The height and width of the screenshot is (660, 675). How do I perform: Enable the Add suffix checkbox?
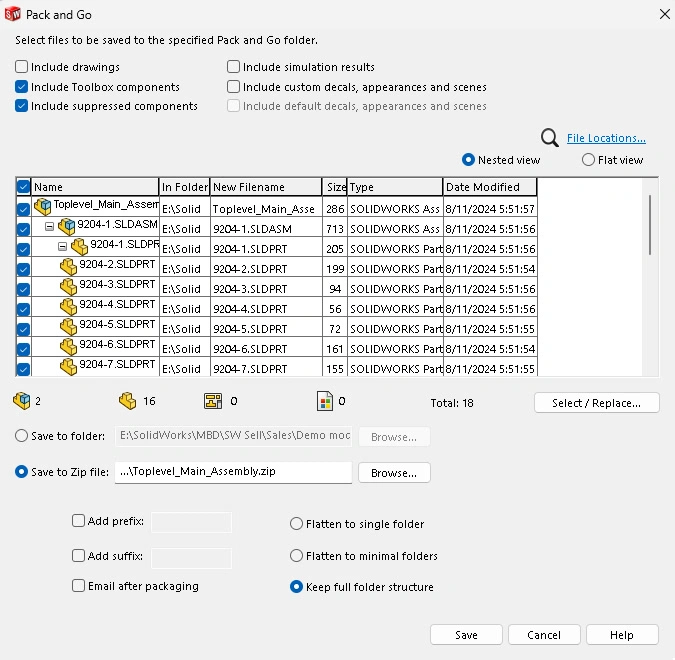[x=78, y=556]
